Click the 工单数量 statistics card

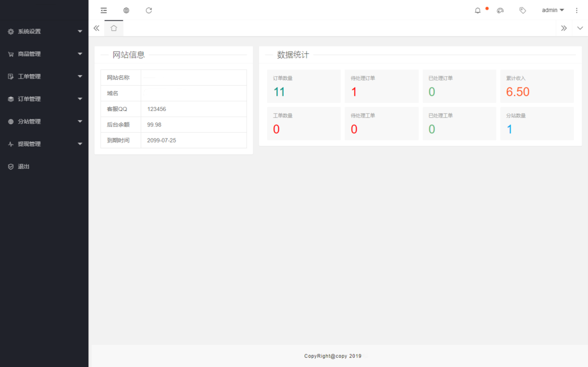304,123
